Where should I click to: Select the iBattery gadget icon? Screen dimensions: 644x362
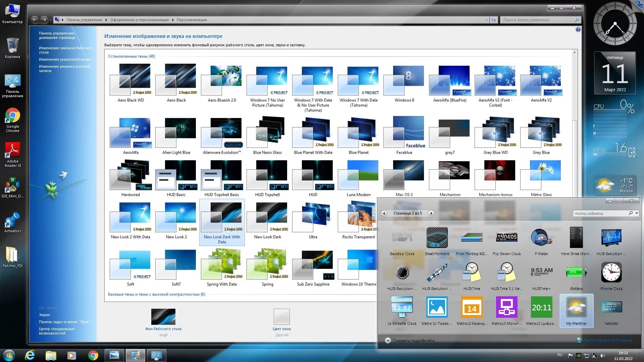pyautogui.click(x=576, y=272)
